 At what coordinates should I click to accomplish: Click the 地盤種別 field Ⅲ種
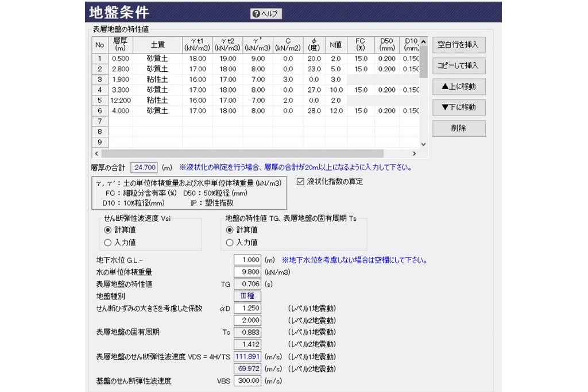point(247,296)
